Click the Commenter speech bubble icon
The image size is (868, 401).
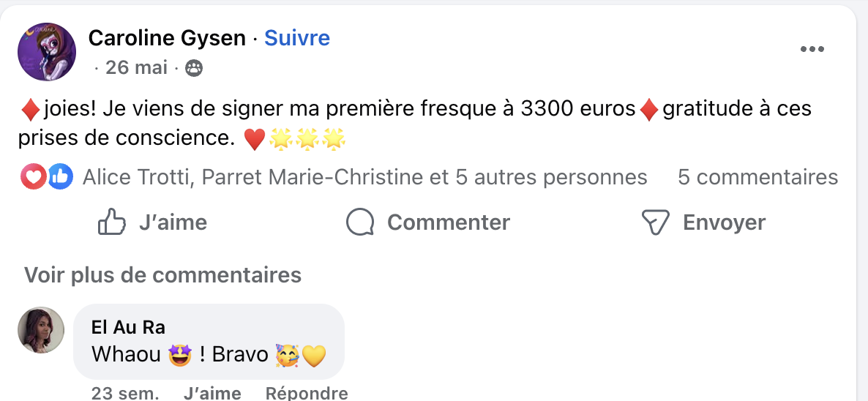click(x=360, y=222)
